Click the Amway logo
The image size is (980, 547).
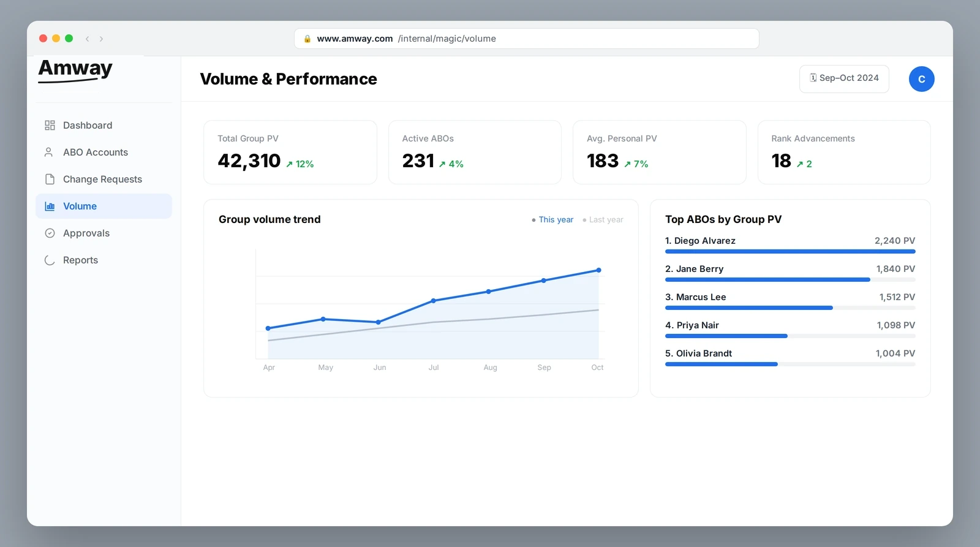(x=75, y=70)
